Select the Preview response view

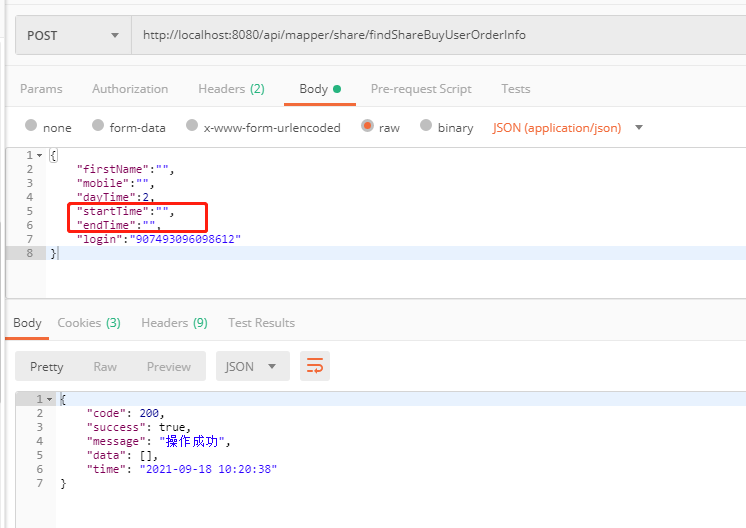168,367
